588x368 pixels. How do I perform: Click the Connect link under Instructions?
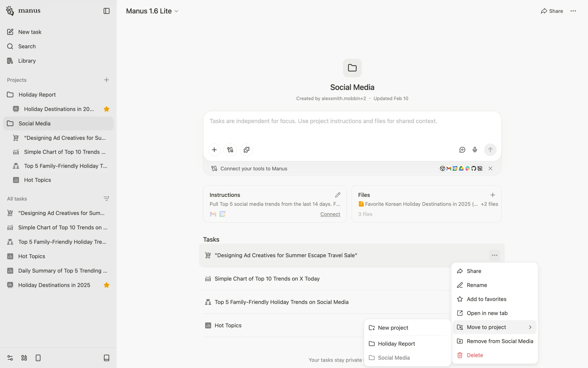click(330, 214)
